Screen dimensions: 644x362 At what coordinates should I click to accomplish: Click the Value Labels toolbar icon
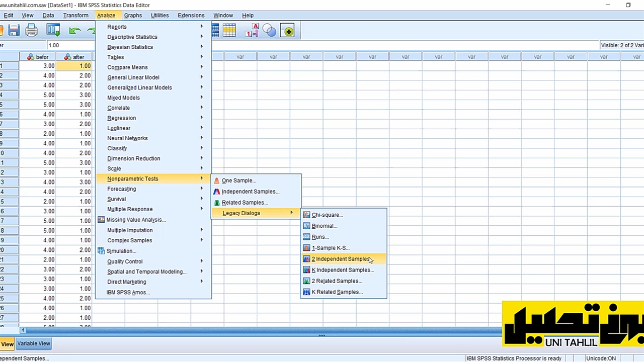(x=252, y=31)
